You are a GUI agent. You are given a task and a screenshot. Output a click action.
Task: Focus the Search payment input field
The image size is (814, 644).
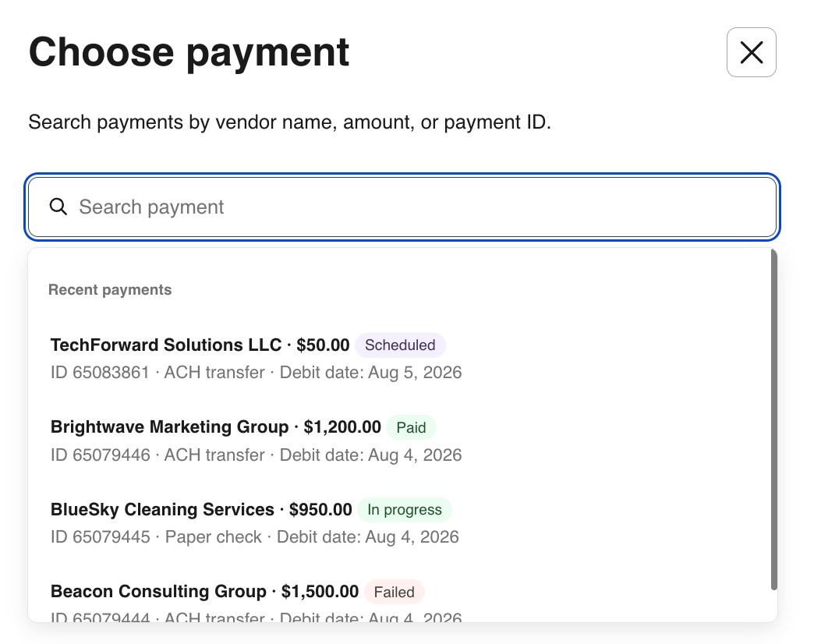[x=402, y=207]
